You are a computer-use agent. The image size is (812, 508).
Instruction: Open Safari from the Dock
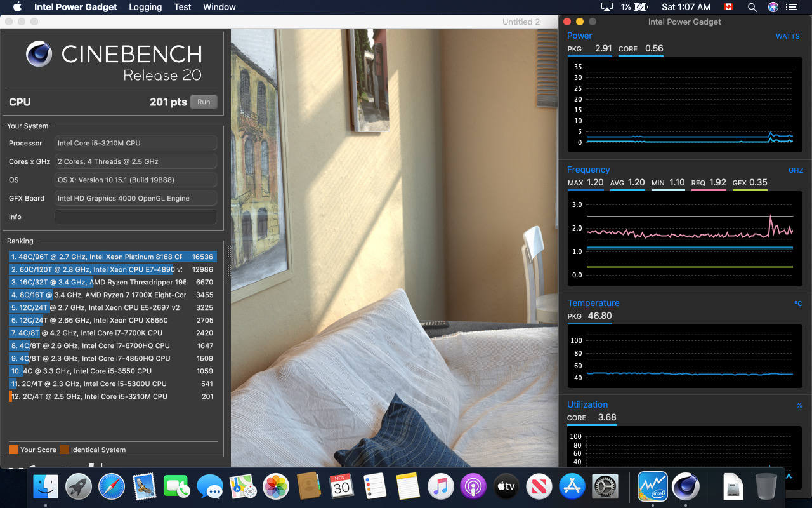(x=112, y=487)
